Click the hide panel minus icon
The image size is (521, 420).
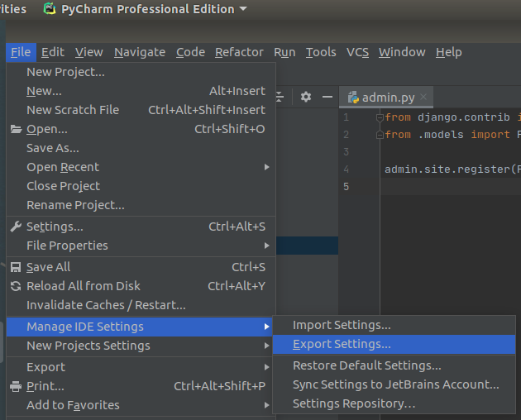pyautogui.click(x=327, y=97)
